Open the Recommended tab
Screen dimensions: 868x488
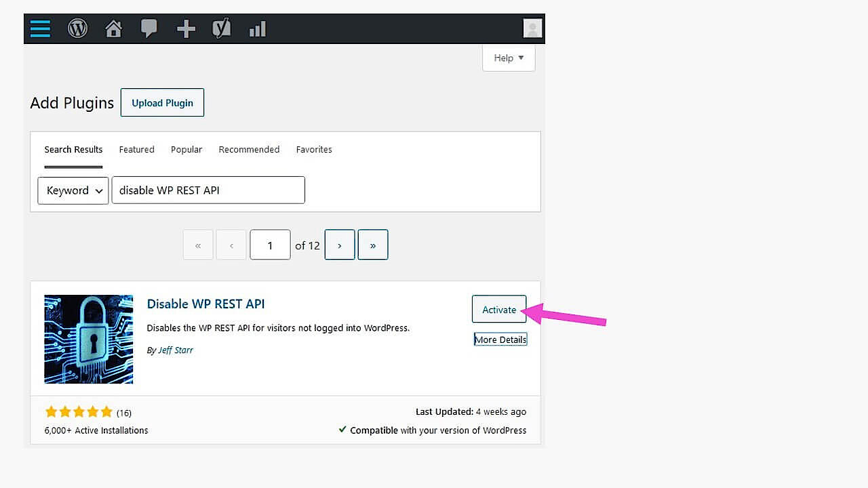pos(249,150)
